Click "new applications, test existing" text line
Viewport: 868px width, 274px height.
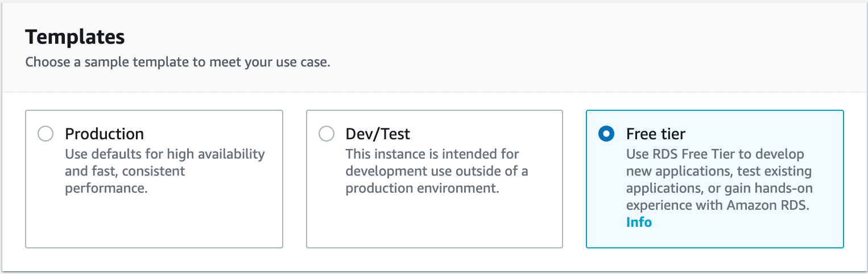[718, 171]
